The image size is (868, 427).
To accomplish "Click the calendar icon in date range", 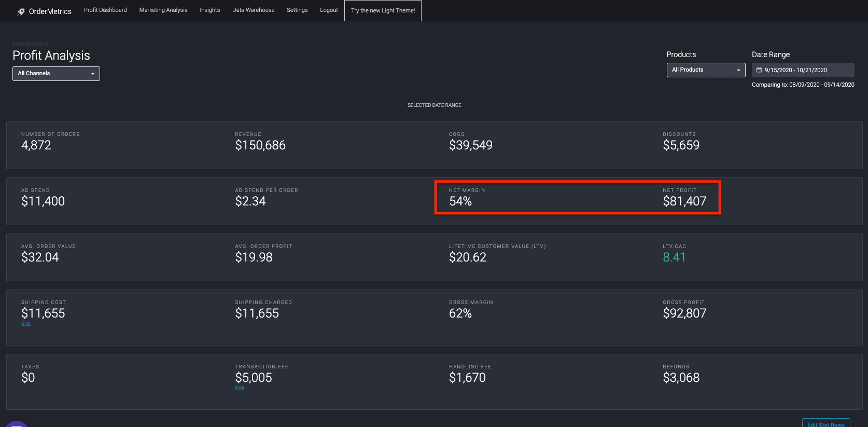I will [x=759, y=70].
